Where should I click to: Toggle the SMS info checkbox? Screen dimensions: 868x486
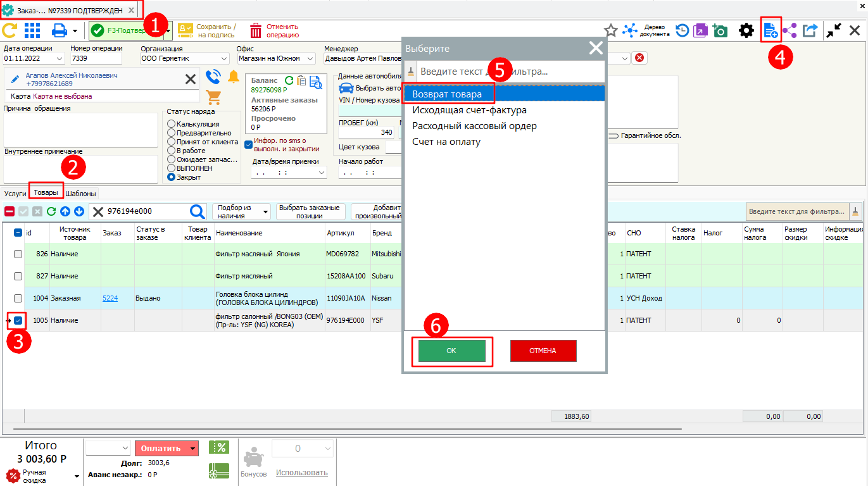point(248,144)
